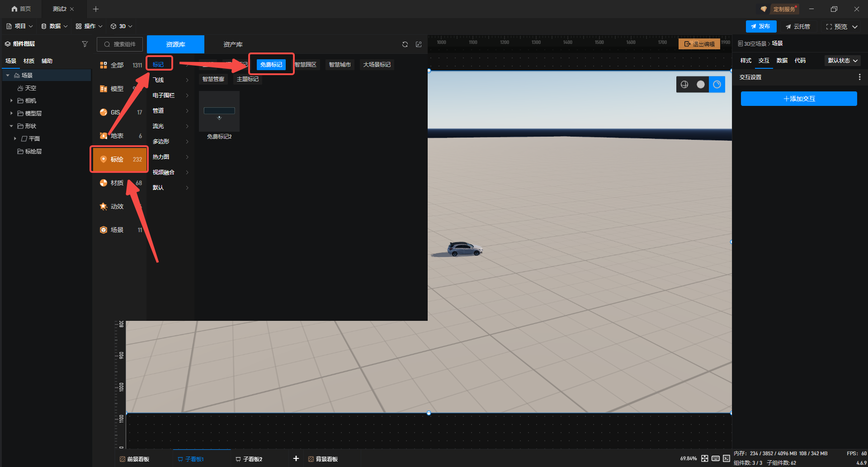868x467 pixels.
Task: Click the 添加交互 button
Action: click(x=799, y=99)
